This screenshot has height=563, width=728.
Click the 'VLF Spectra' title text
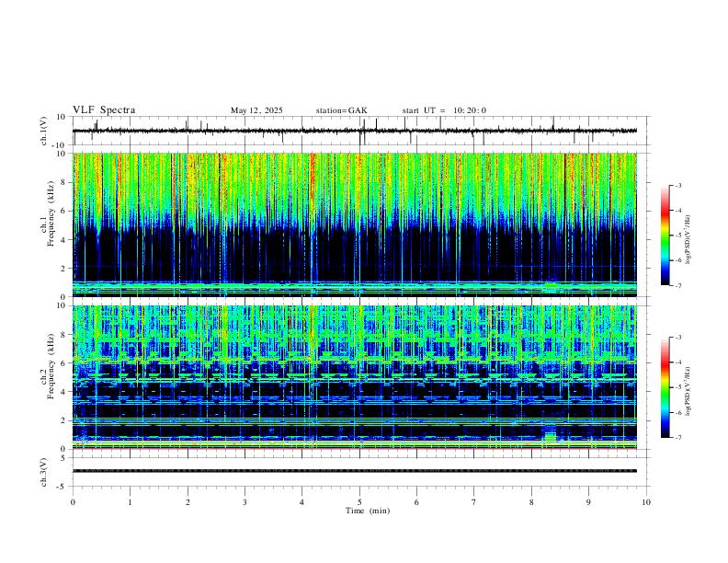click(x=104, y=110)
